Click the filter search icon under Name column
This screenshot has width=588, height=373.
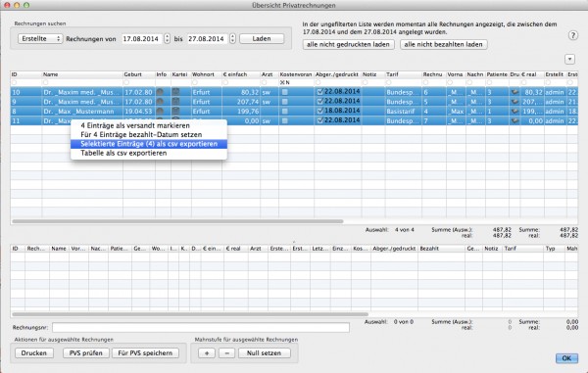45,82
